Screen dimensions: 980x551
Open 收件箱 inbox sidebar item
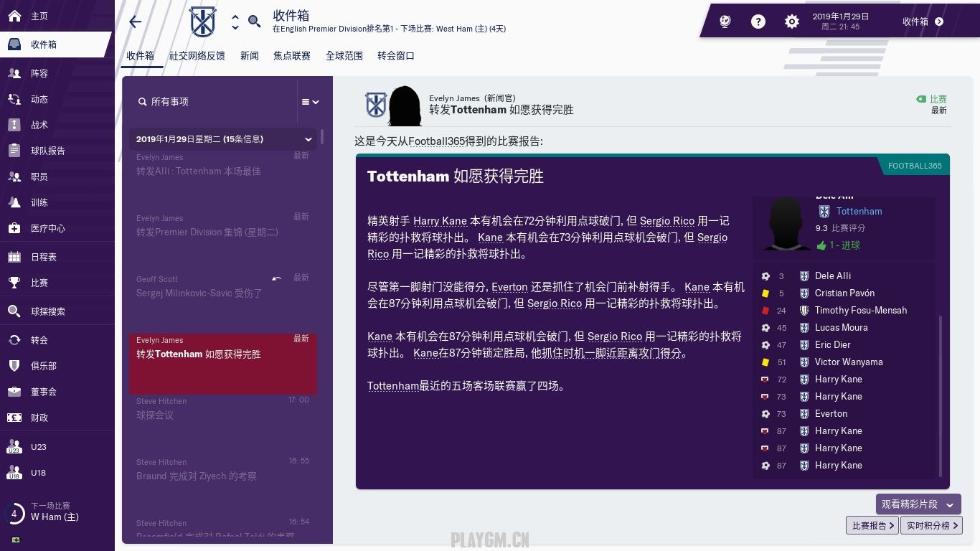tap(56, 44)
